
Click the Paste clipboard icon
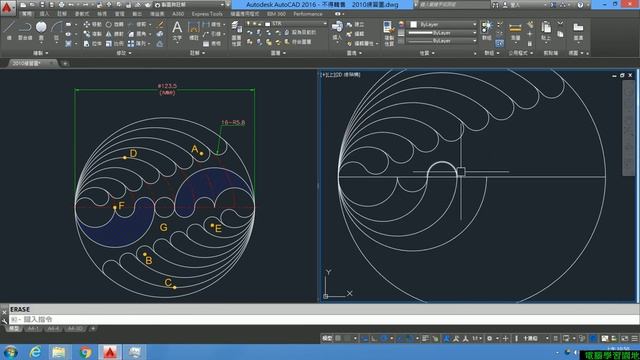click(546, 31)
